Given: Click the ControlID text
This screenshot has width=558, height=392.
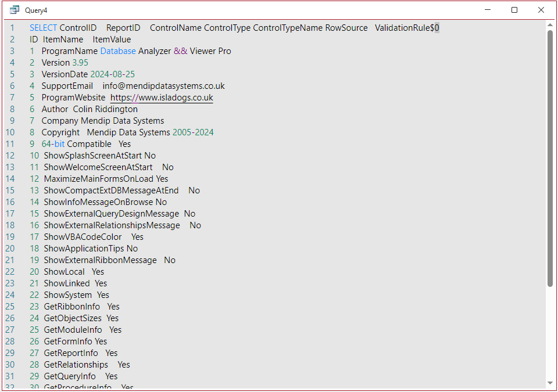Looking at the screenshot, I should click(78, 28).
